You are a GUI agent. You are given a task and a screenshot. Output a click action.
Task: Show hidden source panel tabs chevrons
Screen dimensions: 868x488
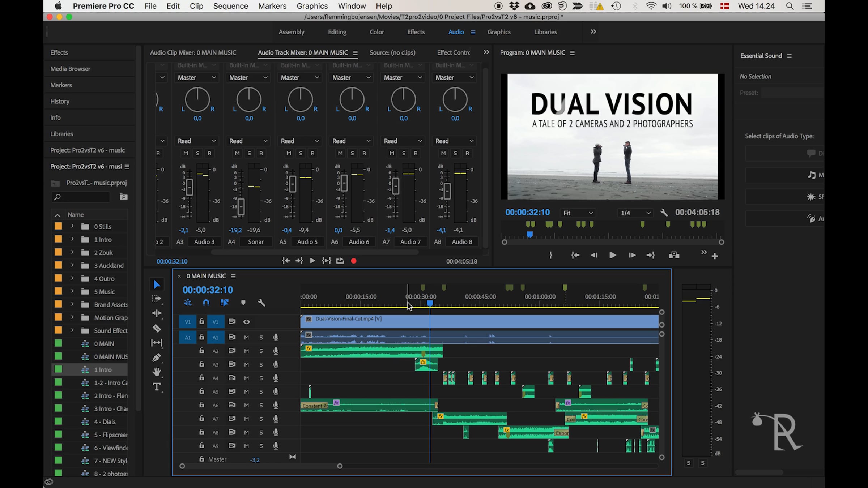tap(486, 52)
